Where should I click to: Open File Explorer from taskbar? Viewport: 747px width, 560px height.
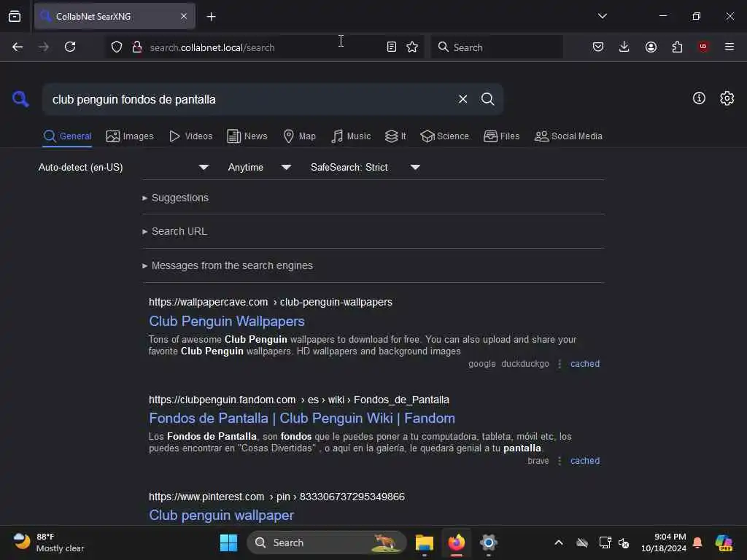425,542
